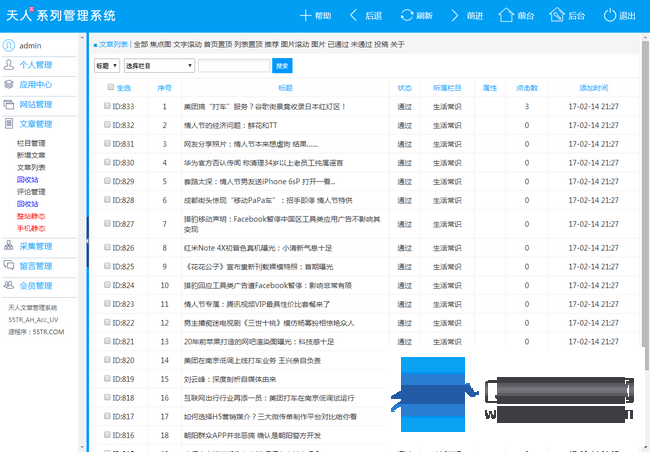Check the box for ID:833

point(107,106)
